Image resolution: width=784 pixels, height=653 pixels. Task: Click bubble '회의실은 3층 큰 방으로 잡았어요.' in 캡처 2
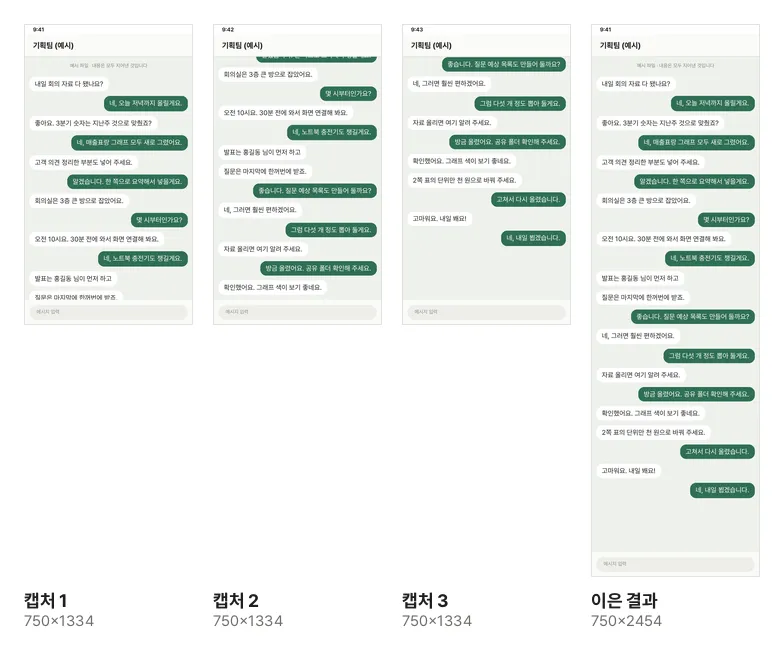tap(268, 74)
